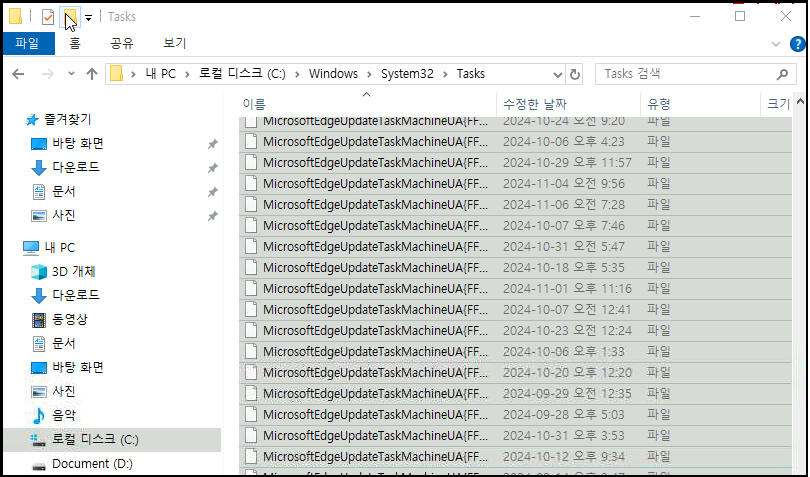Viewport: 810px width, 477px height.
Task: Expand the chevron after System32 in path
Action: (445, 74)
